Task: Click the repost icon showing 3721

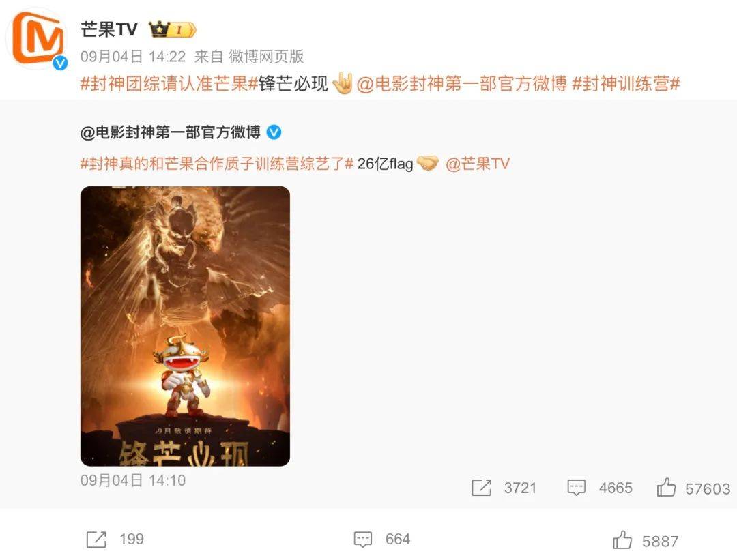Action: point(481,488)
